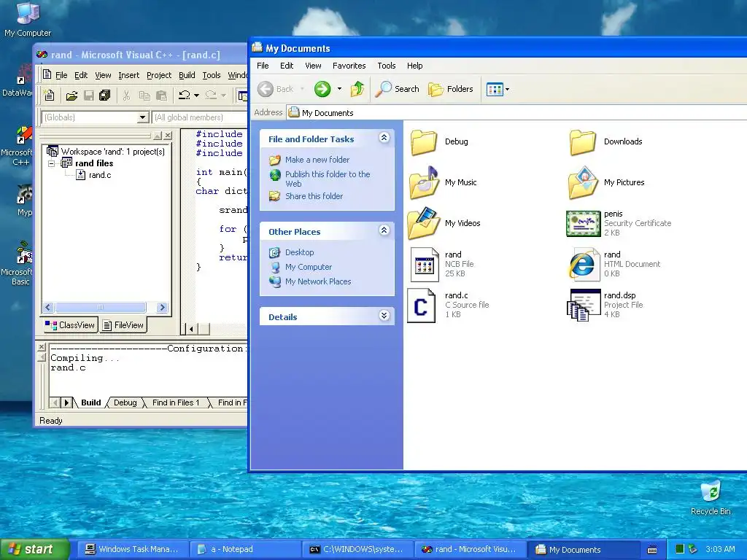Select the Security Certificate file icon
Image resolution: width=747 pixels, height=560 pixels.
click(583, 224)
